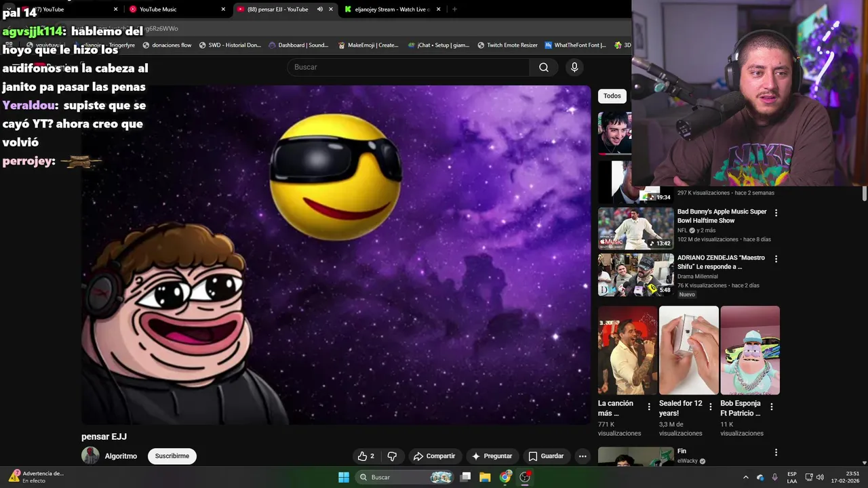Activate voice search microphone icon
The image size is (868, 488).
574,67
